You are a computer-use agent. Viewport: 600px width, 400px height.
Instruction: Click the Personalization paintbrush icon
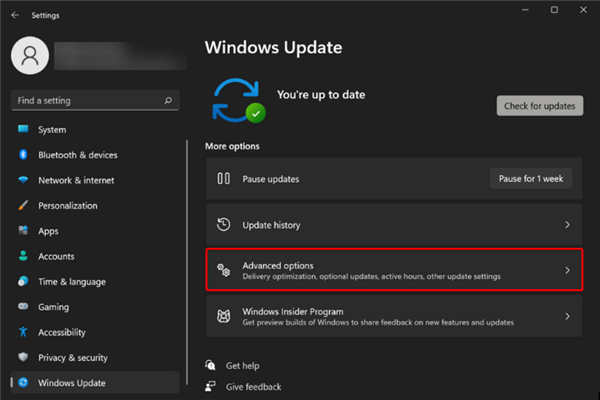(x=23, y=205)
